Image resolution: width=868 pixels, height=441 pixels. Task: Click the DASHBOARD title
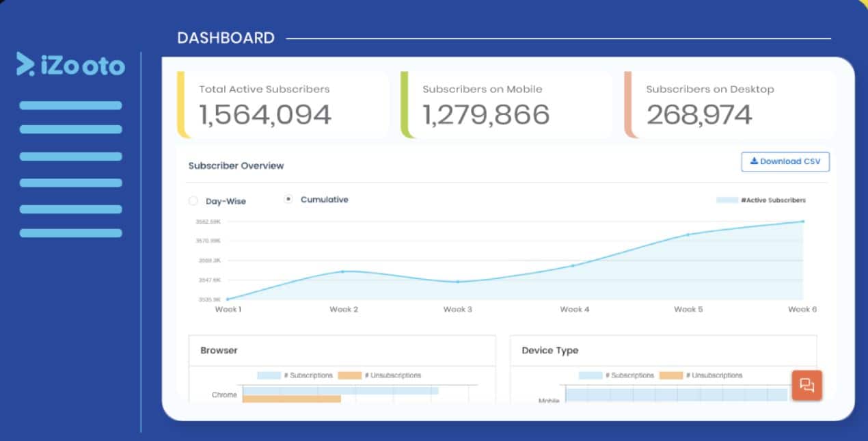point(226,38)
